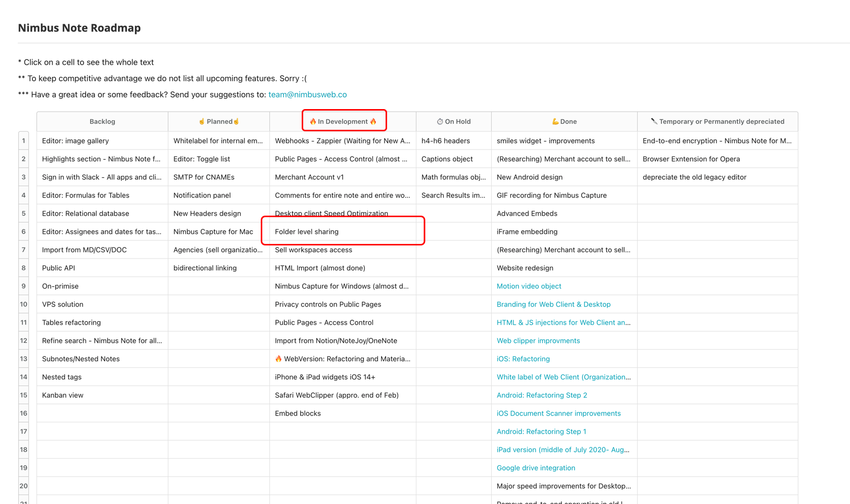Click the Embed blocks cell
The image size is (850, 504).
point(343,414)
